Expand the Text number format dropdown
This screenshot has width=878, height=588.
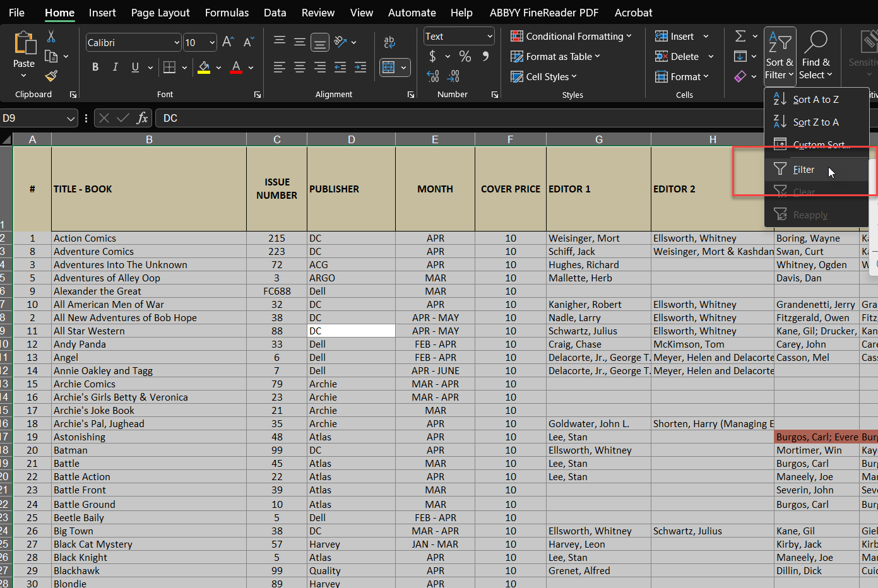490,37
